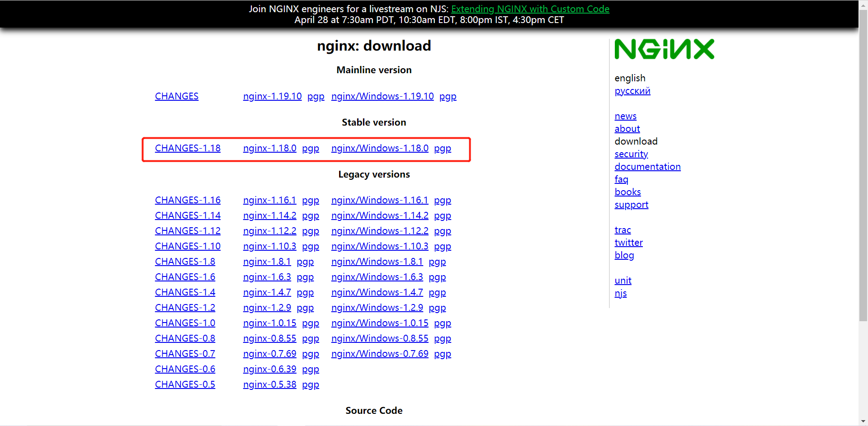Open the security page
Image resolution: width=868 pixels, height=426 pixels.
coord(631,154)
